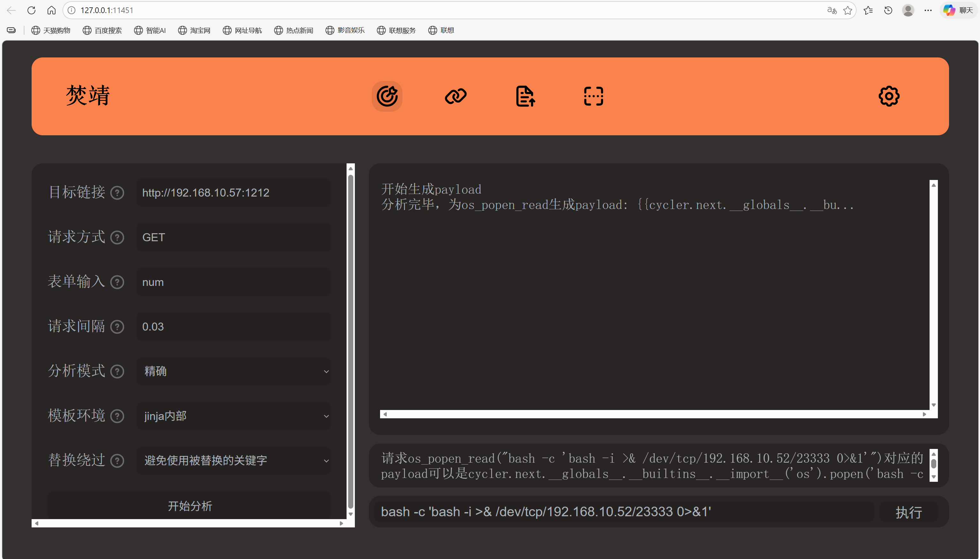Click the 目标链接 URL input field
This screenshot has width=980, height=559.
pos(233,193)
